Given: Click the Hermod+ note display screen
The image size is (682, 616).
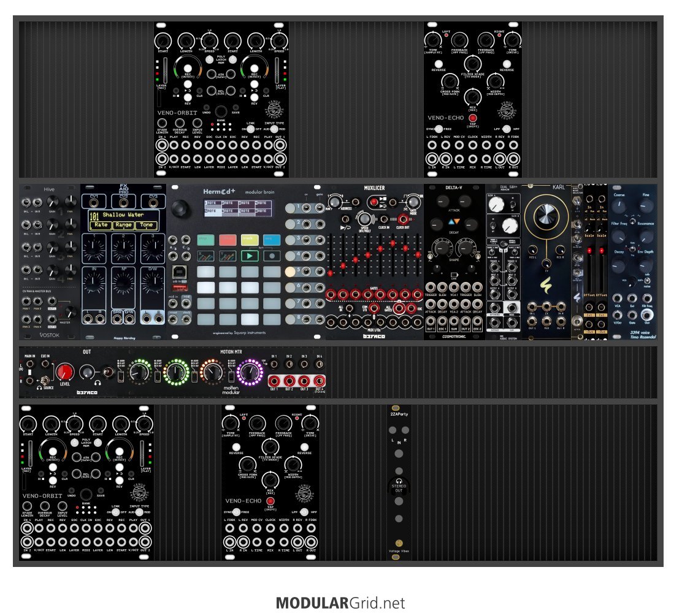Looking at the screenshot, I should tap(239, 208).
